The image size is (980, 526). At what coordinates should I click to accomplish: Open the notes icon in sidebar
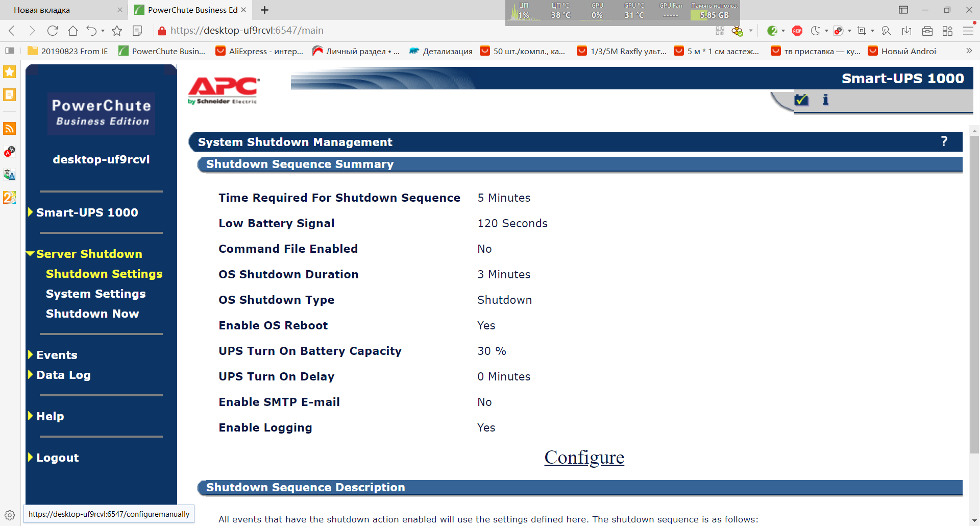10,95
